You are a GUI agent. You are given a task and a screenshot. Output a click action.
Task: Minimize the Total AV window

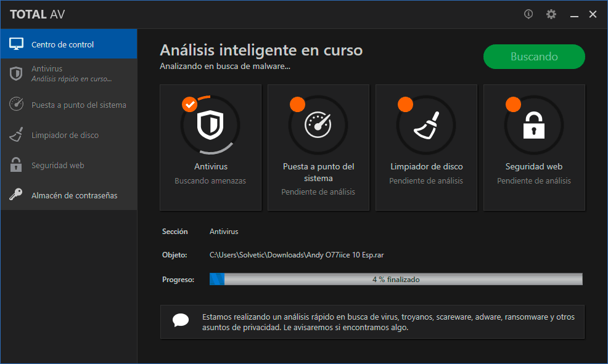(x=574, y=15)
